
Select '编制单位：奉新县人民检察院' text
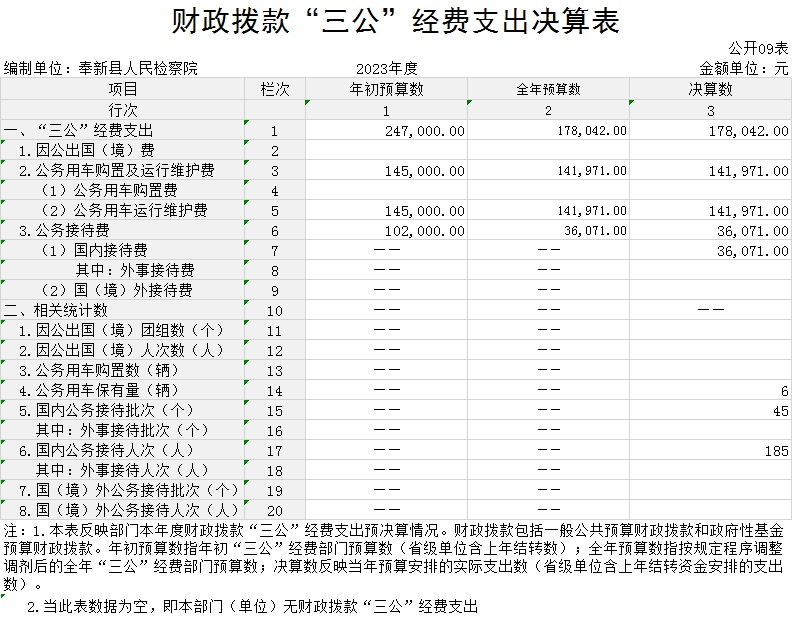(101, 68)
